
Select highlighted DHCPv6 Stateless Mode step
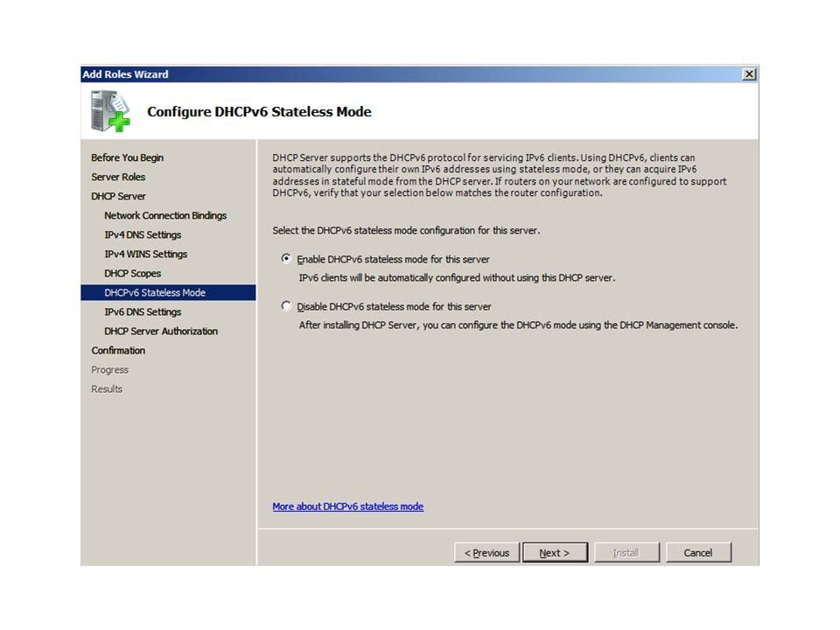168,292
